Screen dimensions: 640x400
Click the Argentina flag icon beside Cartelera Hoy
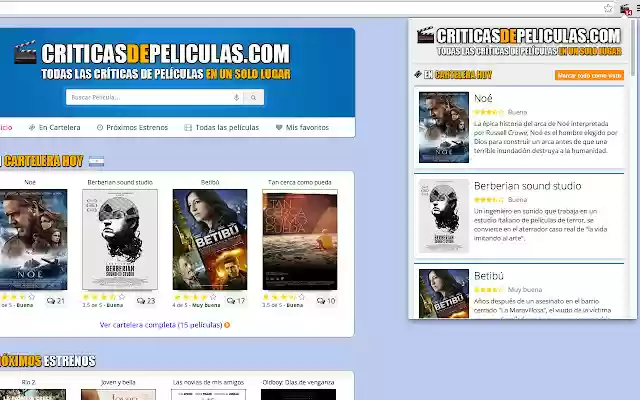(x=96, y=162)
